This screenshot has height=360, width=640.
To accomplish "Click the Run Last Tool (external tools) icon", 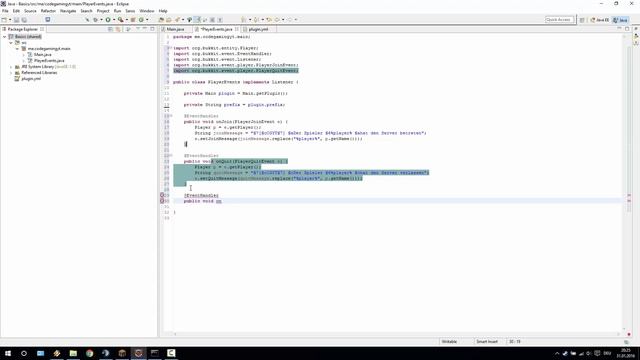I will (x=120, y=20).
